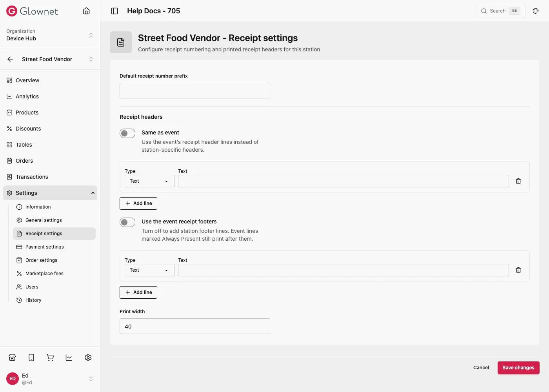The image size is (549, 392).
Task: Open Order settings
Action: tap(54, 260)
